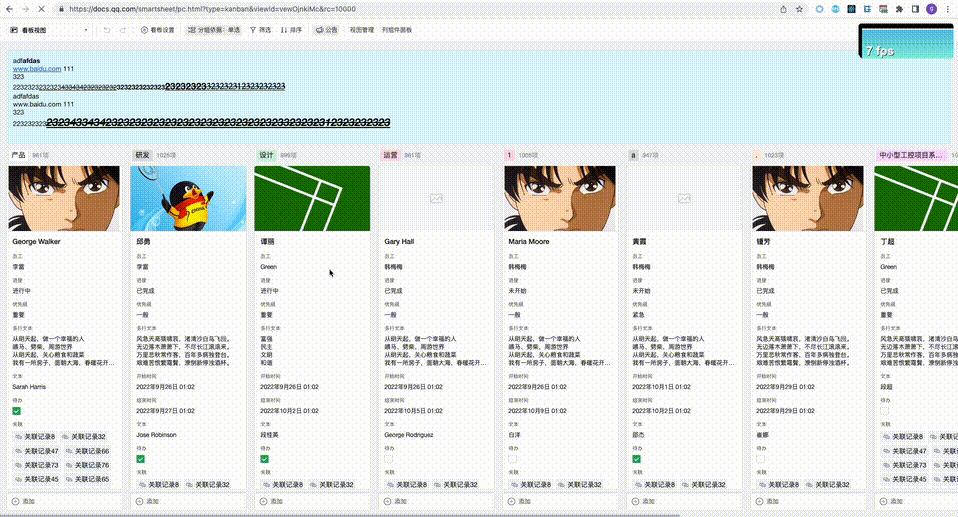The height and width of the screenshot is (517, 958).
Task: Click the dark striped extension icon
Action: pos(851,9)
